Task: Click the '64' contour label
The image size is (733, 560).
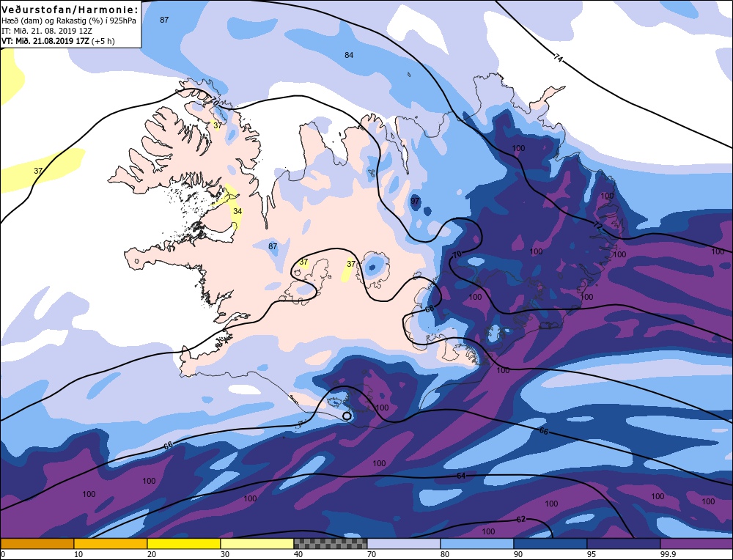Action: coord(461,476)
